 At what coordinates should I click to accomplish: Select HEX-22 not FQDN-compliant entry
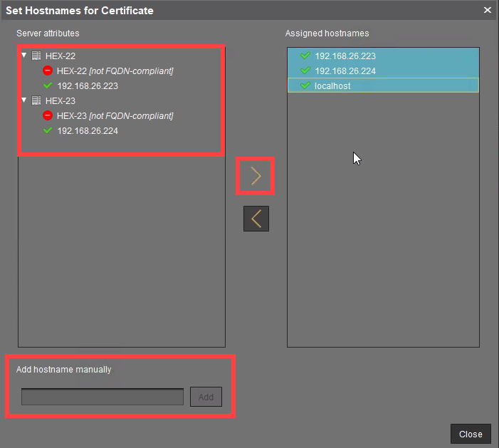(115, 71)
